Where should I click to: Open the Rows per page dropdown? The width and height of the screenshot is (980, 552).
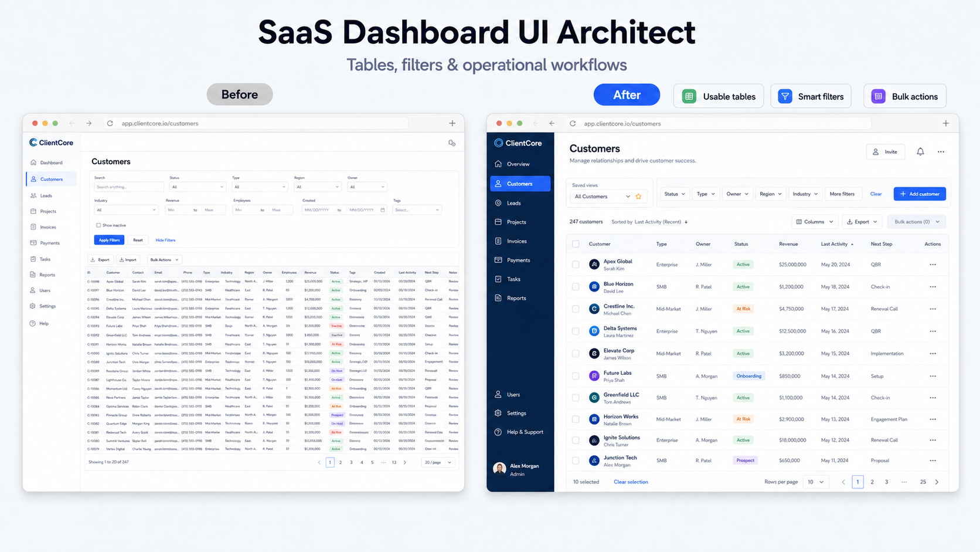815,482
